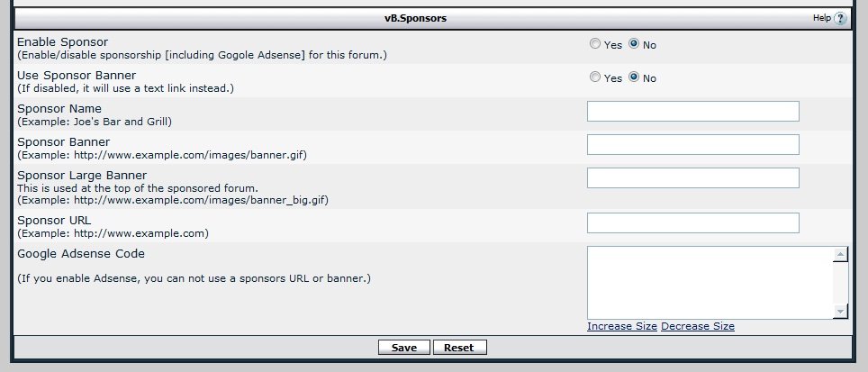Click the Help text link
Viewport: 868px width, 372px height.
821,18
